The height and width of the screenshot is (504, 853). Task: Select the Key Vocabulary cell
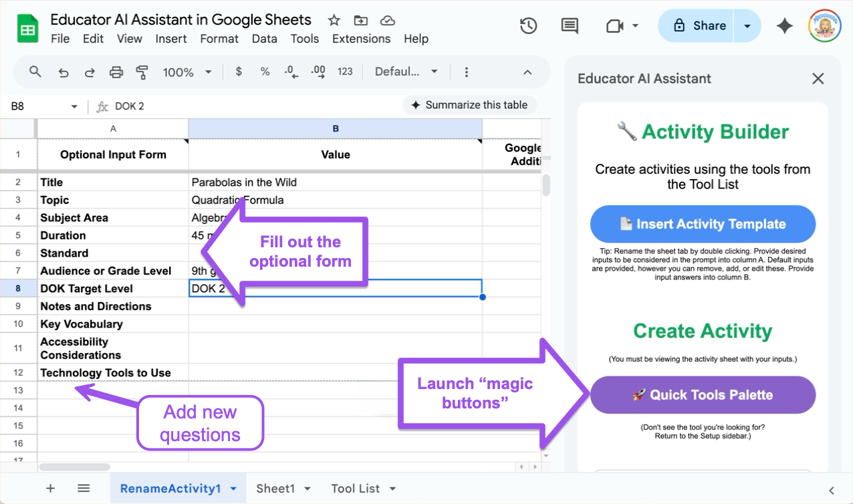113,324
